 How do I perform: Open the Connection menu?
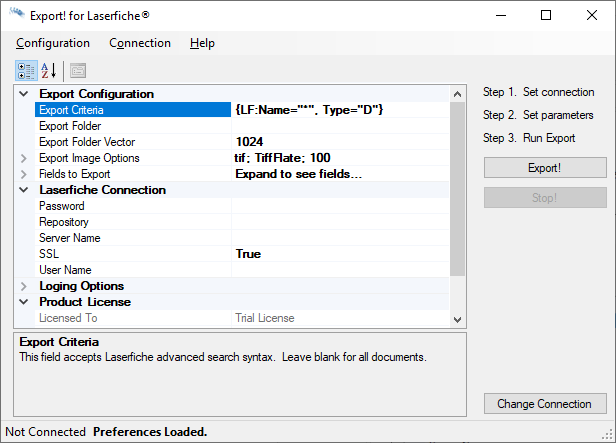click(140, 43)
